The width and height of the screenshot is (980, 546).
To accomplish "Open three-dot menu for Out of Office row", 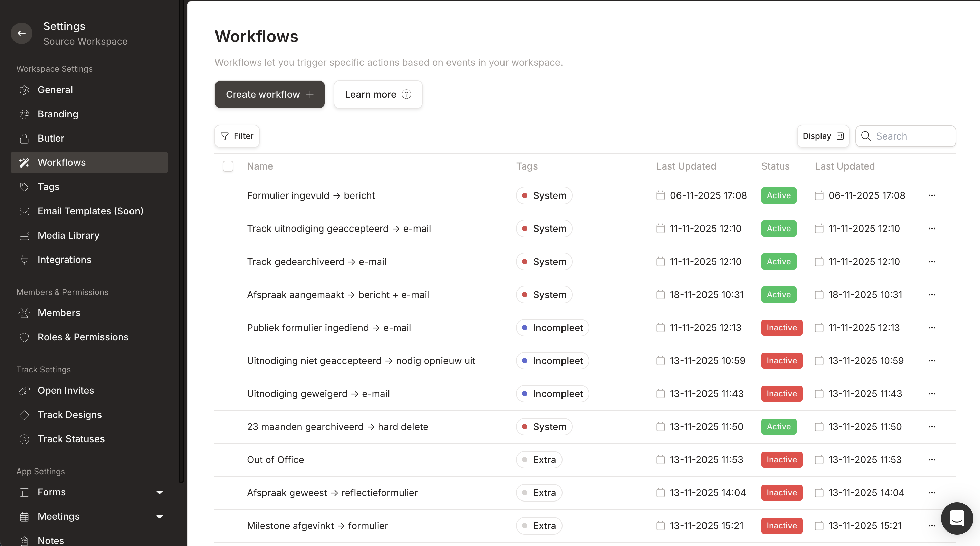I will click(x=932, y=460).
